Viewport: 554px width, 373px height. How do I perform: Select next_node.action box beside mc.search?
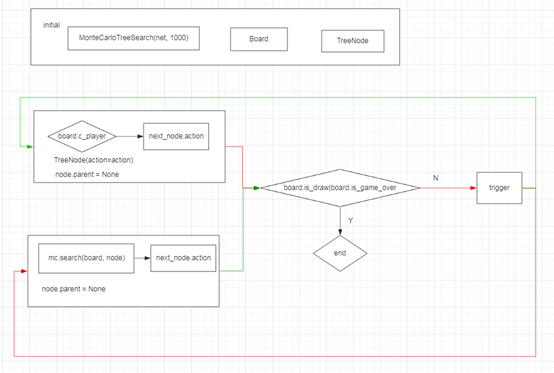183,258
